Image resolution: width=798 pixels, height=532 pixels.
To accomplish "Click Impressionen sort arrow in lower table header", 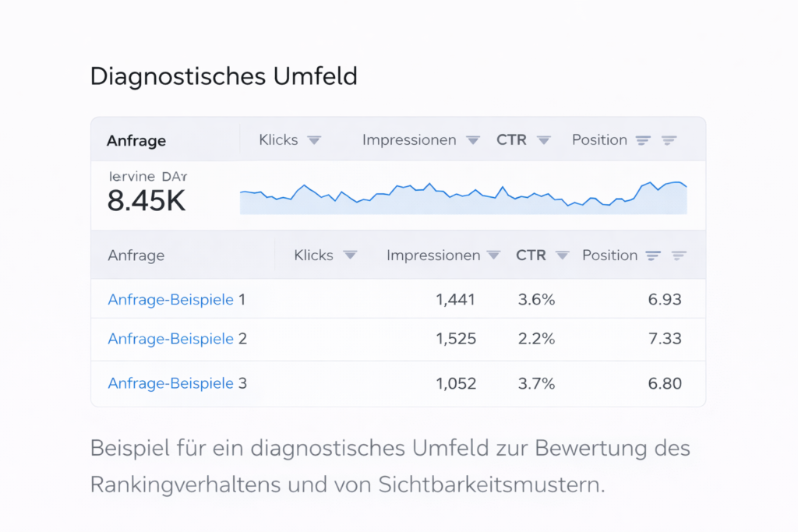I will click(x=493, y=255).
